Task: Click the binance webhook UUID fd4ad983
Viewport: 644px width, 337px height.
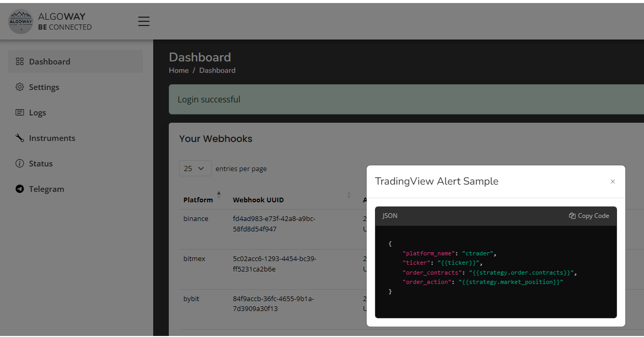Action: 274,224
